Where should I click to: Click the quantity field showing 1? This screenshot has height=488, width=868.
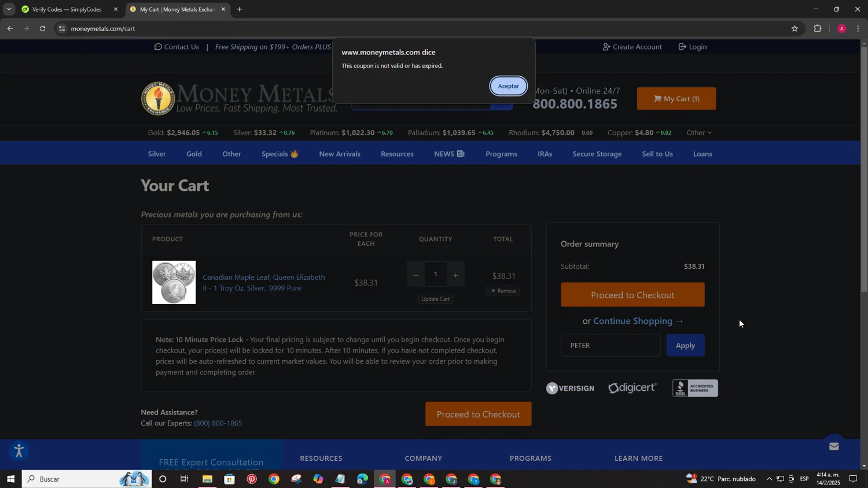point(436,274)
